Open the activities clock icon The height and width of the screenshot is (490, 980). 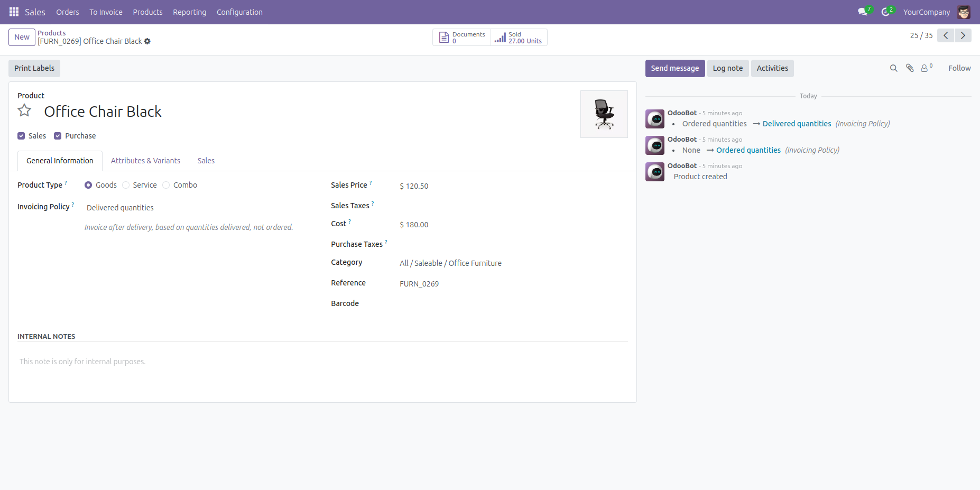tap(885, 12)
